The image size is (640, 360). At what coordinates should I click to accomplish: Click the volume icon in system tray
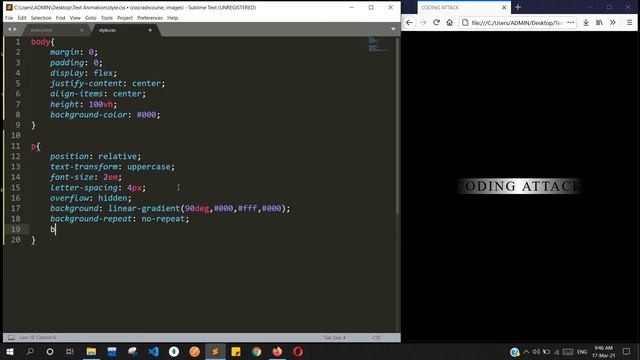536,351
